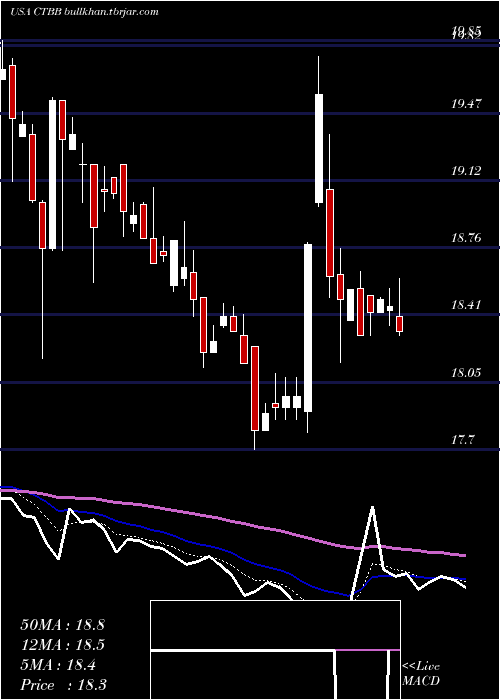Click the last red candle near 18.41
500x700 pixels.
[400, 324]
